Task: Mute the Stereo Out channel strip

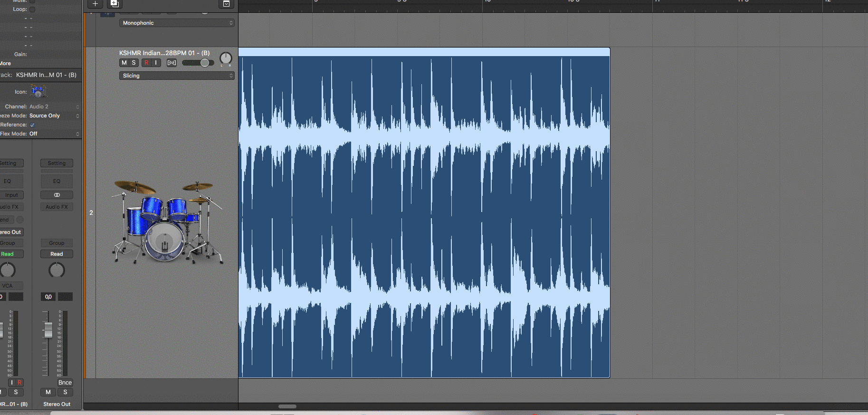Action: (48, 392)
